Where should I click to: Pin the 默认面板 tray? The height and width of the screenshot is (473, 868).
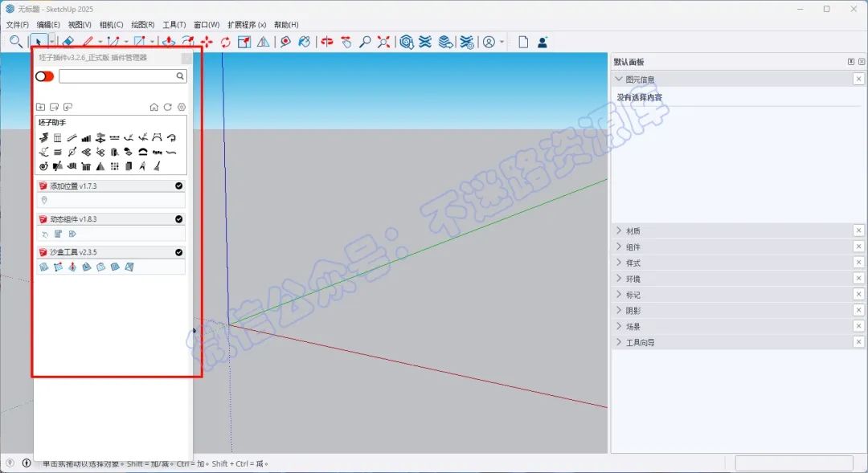click(851, 61)
